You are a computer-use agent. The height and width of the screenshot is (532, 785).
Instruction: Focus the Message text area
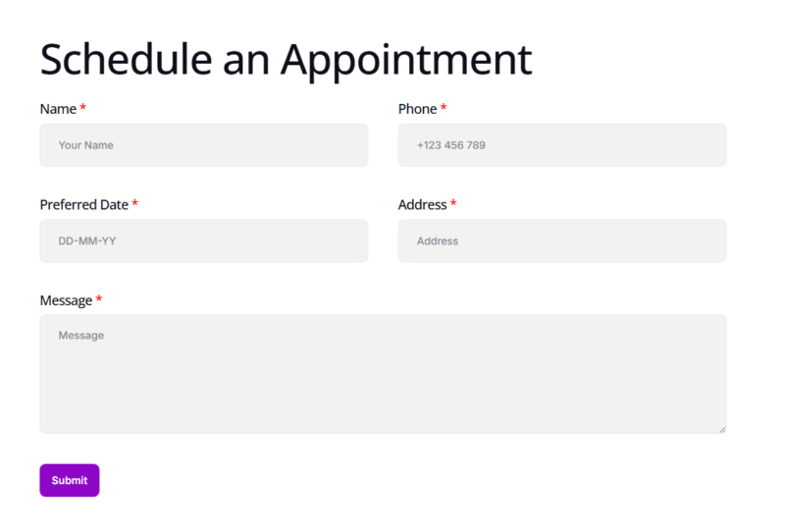tap(382, 374)
